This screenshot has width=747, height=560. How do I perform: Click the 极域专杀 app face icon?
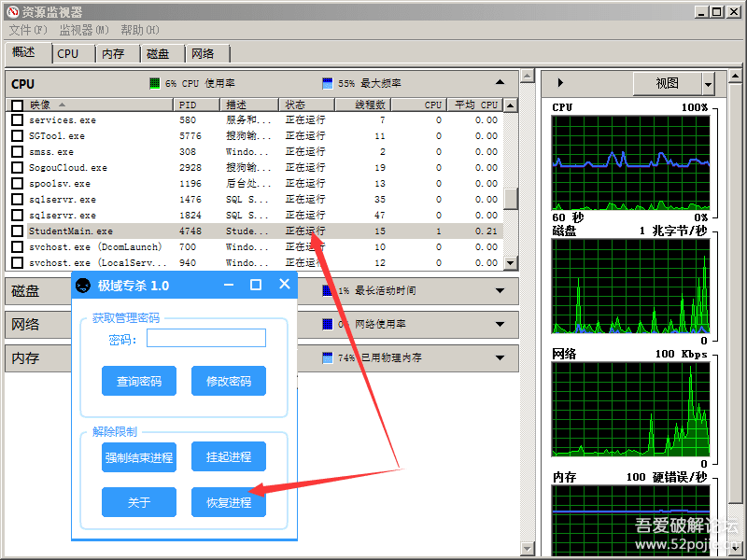click(83, 285)
